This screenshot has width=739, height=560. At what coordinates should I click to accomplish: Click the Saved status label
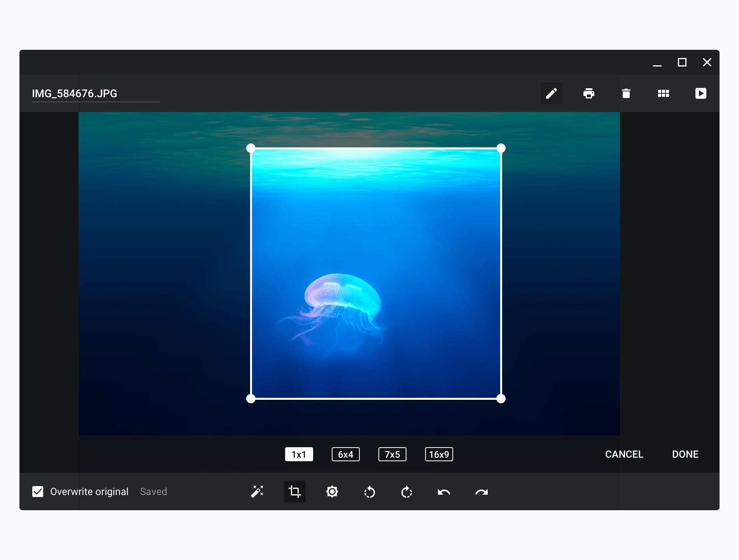coord(153,492)
